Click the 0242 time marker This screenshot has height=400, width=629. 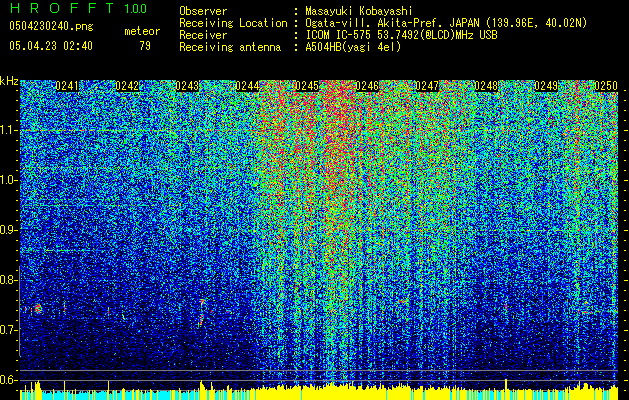click(127, 86)
